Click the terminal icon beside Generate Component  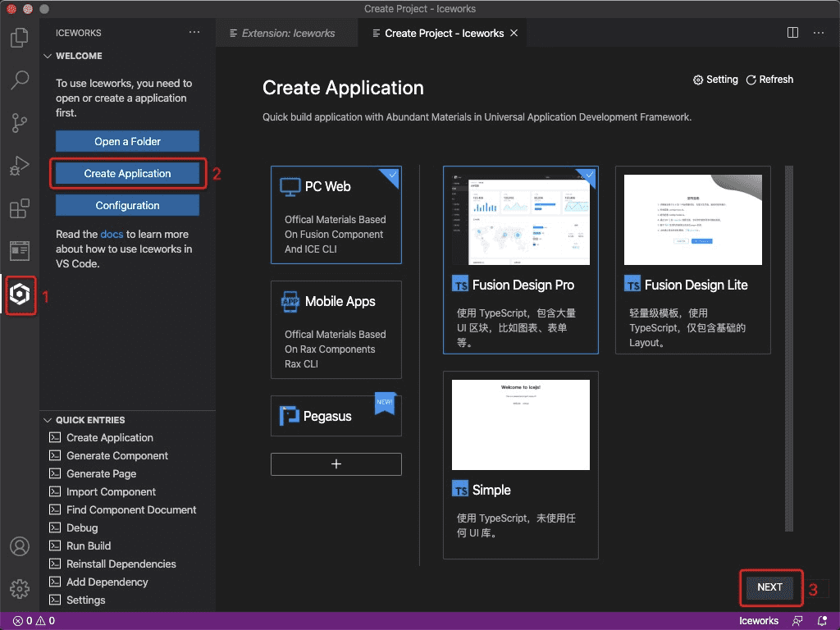[x=55, y=455]
